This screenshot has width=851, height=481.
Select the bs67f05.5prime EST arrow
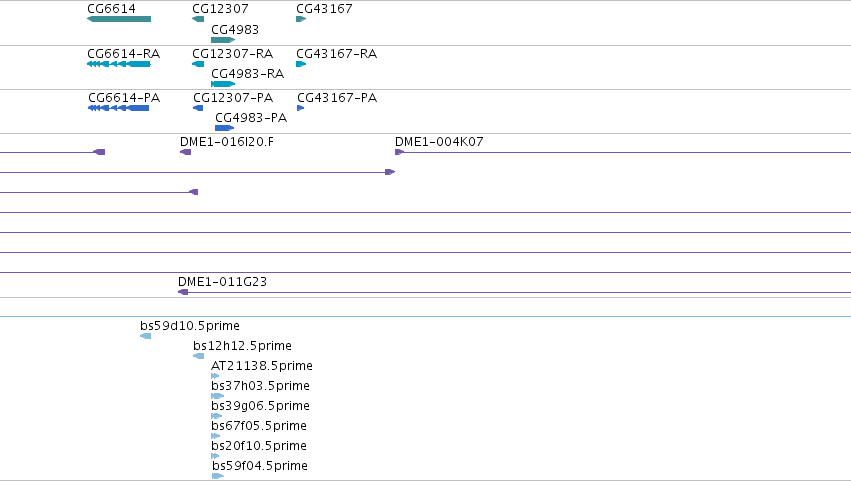coord(216,436)
